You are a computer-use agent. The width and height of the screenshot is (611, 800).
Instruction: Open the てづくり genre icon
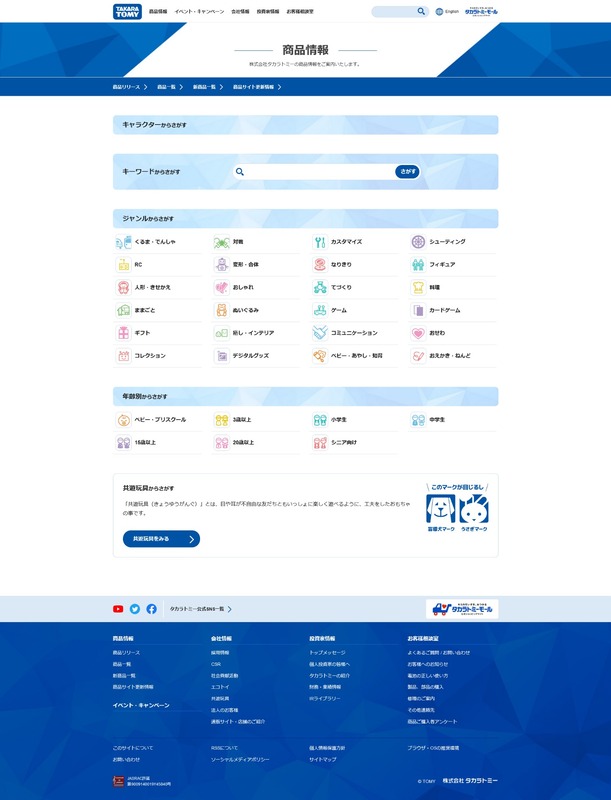320,287
